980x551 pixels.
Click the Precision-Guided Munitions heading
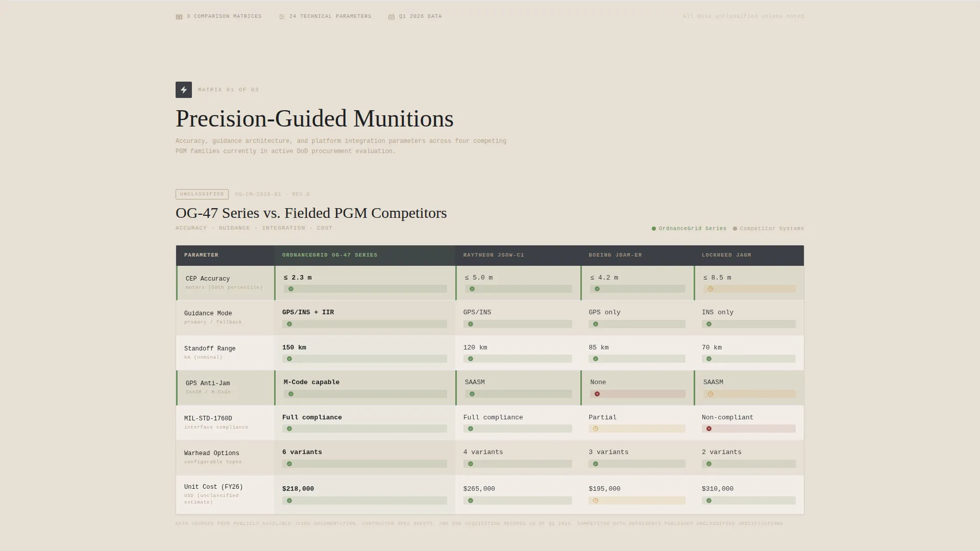click(314, 119)
